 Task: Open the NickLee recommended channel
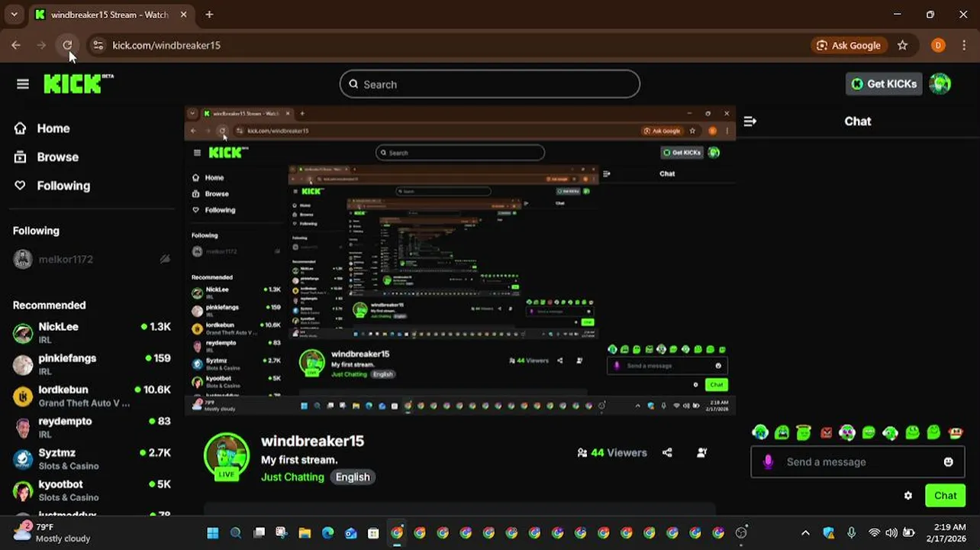[92, 332]
